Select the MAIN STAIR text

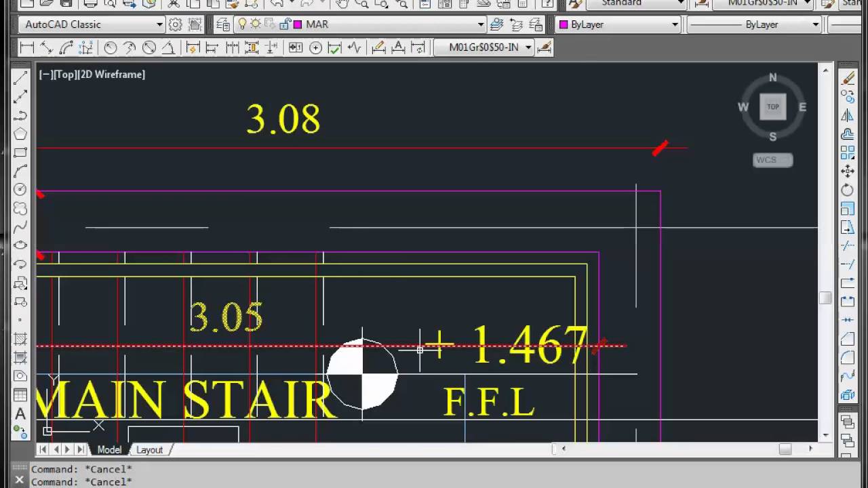(188, 400)
